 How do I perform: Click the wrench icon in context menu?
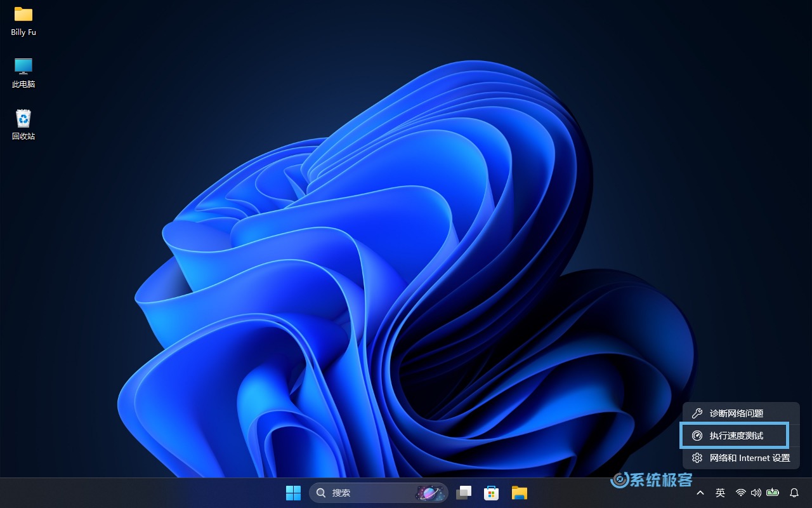(697, 413)
